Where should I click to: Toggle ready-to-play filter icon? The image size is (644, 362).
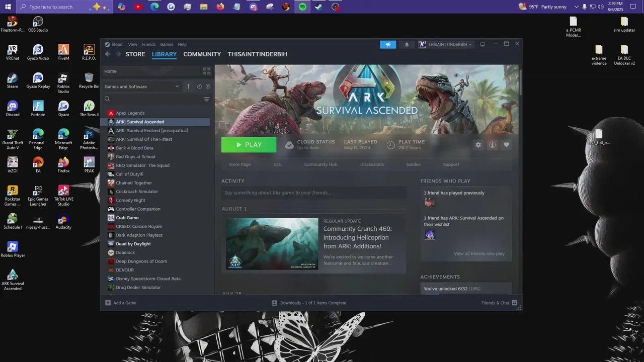tap(208, 86)
